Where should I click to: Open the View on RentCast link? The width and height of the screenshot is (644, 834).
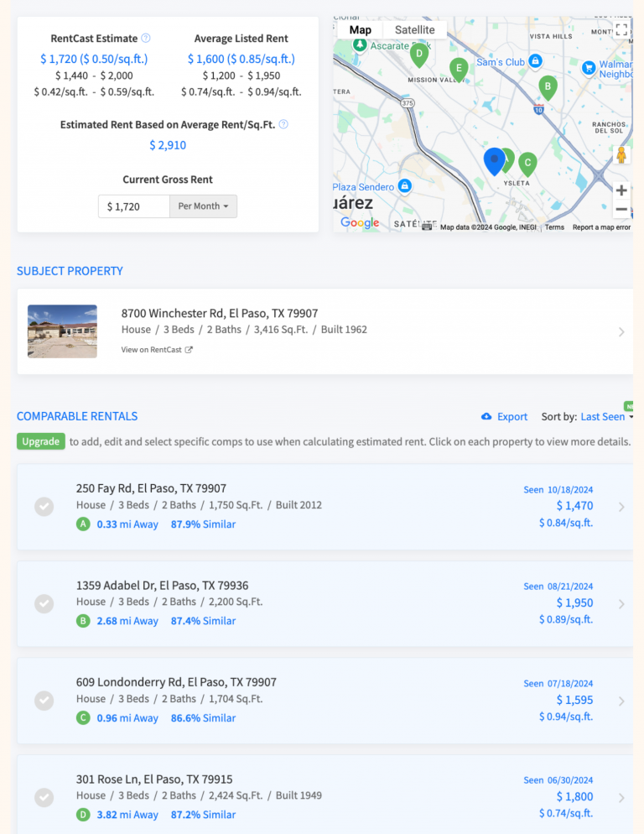[x=157, y=350]
